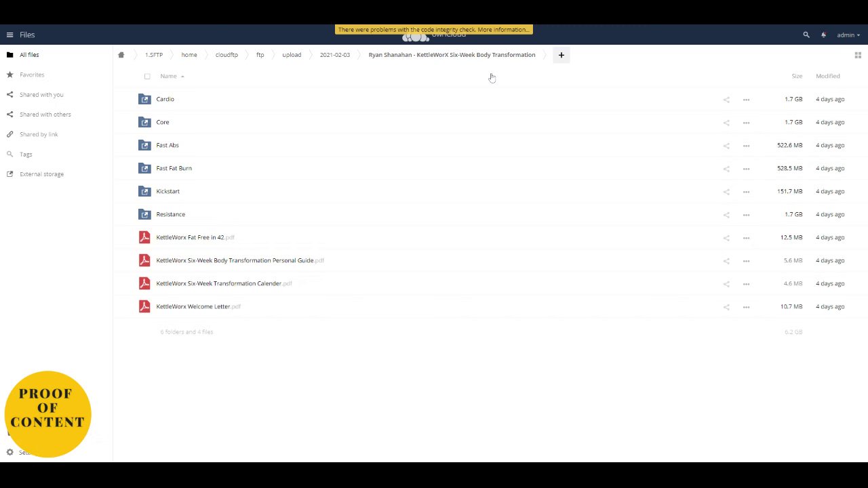Share the Kickstart folder
The height and width of the screenshot is (488, 868).
click(x=726, y=192)
